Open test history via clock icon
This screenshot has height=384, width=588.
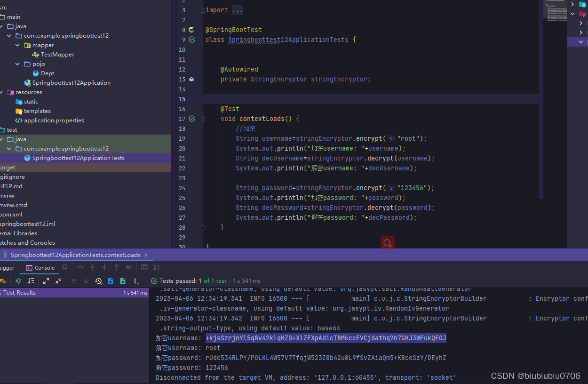click(x=98, y=281)
